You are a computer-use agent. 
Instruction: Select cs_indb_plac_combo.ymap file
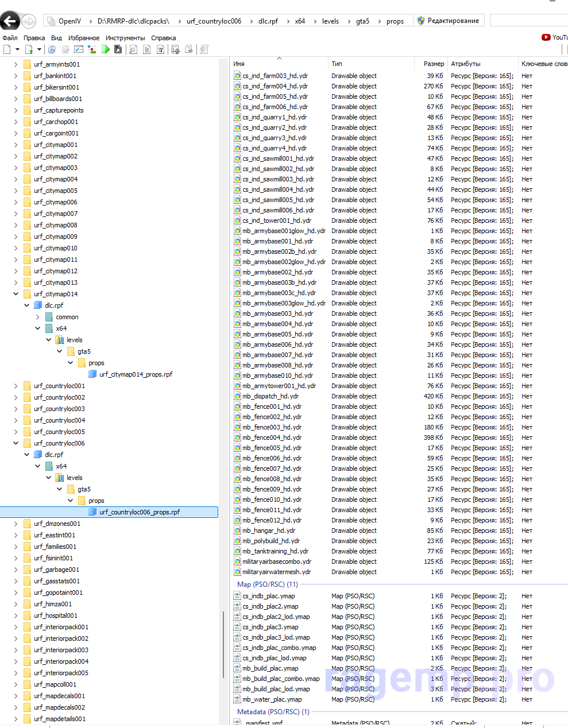(279, 648)
